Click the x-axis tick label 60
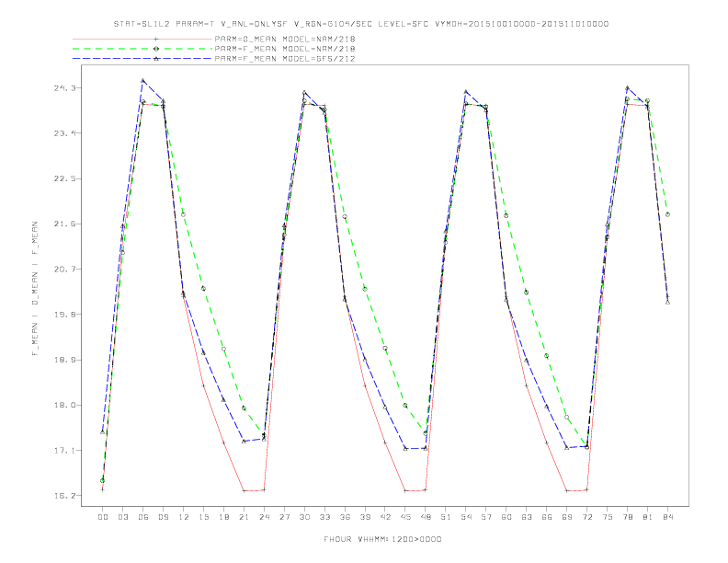The image size is (728, 563). click(x=506, y=517)
